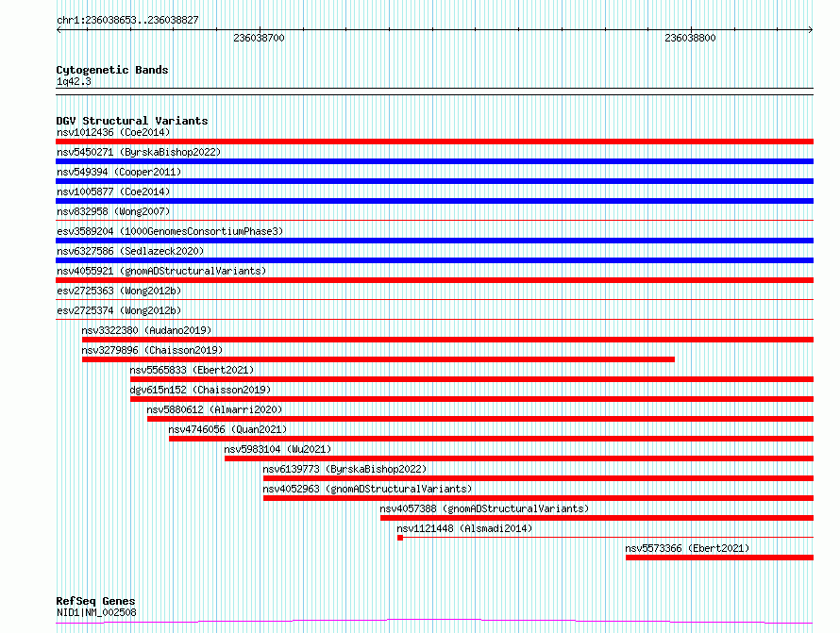Viewport: 840px width, 633px height.
Task: Click the ruler's right arrow end
Action: click(811, 30)
